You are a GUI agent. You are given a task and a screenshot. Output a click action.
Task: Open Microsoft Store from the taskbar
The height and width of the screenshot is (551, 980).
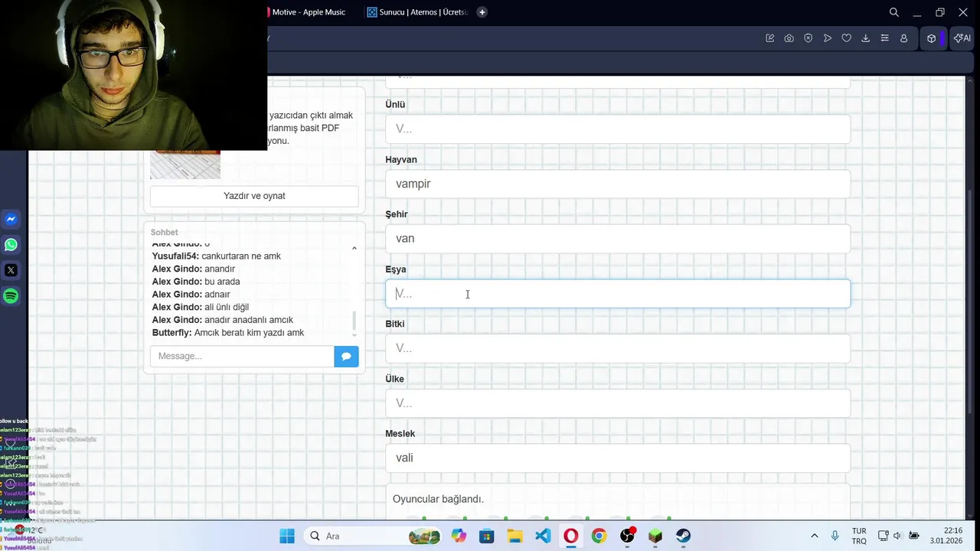[487, 536]
